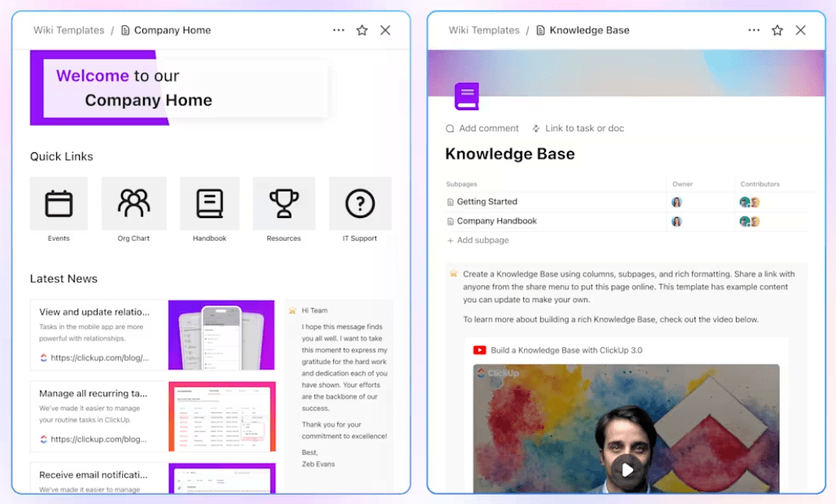
Task: Click the Knowledge Base page title
Action: click(510, 154)
